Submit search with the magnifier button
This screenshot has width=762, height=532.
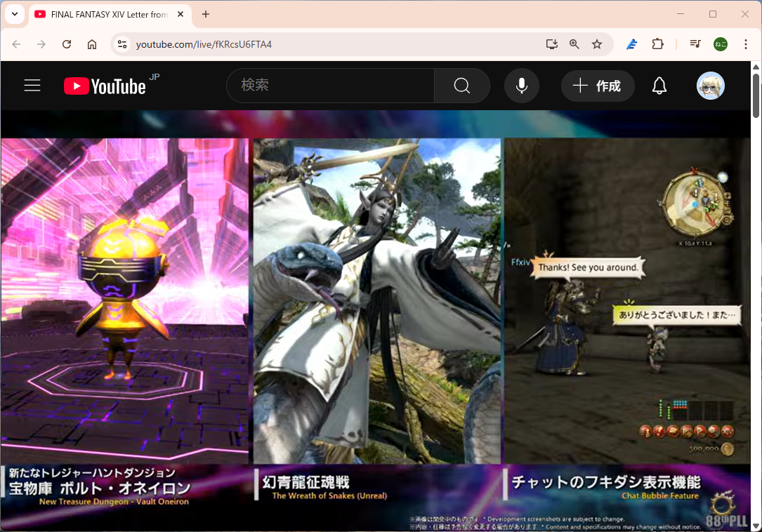(462, 86)
